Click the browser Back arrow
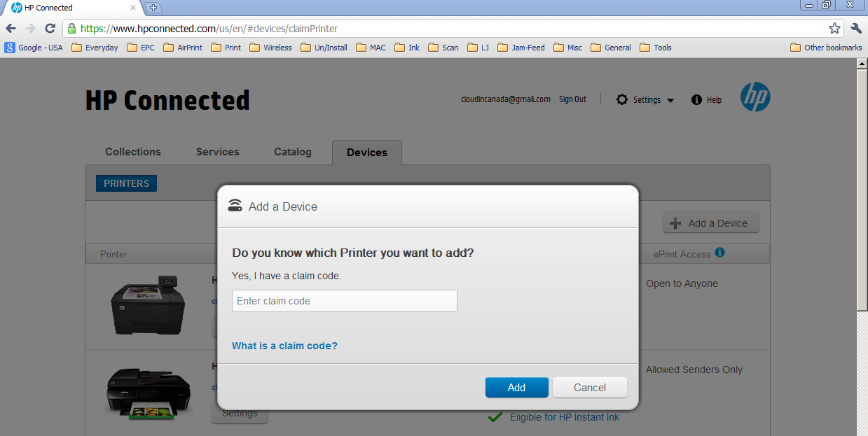 tap(11, 29)
